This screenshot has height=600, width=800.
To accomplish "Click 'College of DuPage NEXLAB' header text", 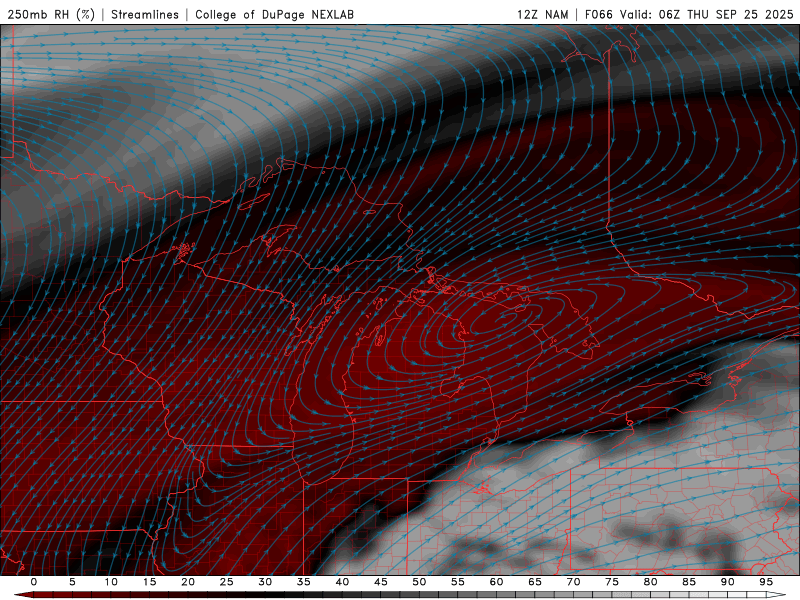I will point(274,14).
